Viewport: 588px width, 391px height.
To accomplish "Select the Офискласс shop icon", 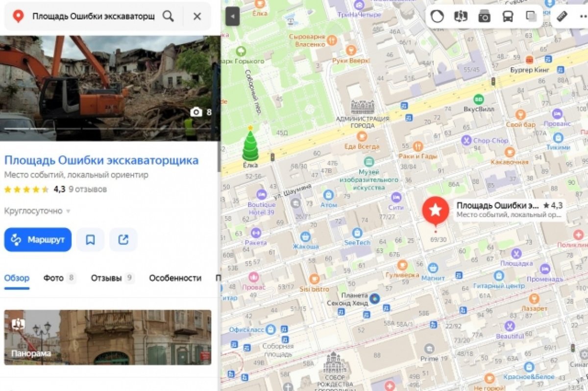I will coord(270,329).
